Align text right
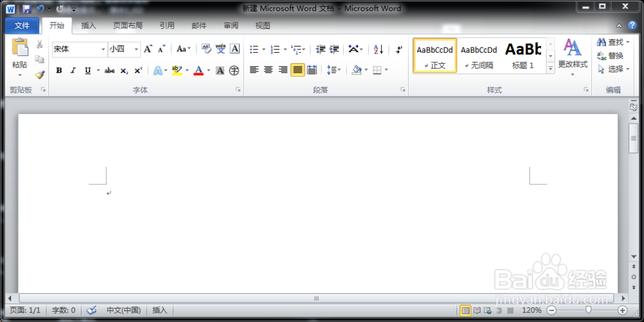The image size is (644, 322). point(283,70)
